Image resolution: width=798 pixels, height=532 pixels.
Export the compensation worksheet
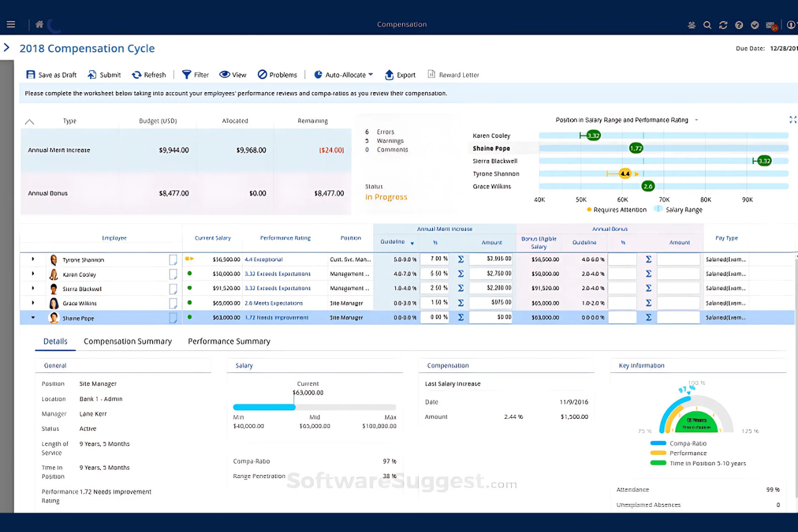pyautogui.click(x=400, y=74)
